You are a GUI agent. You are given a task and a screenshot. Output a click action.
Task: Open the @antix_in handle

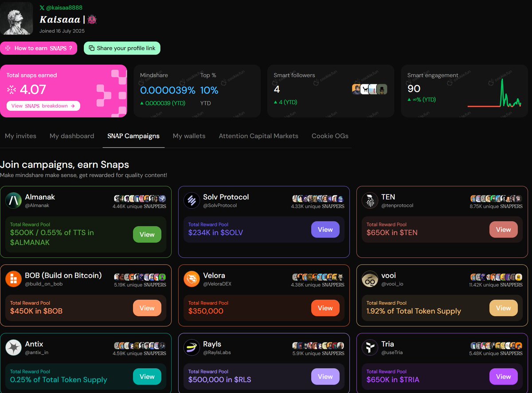tap(37, 353)
